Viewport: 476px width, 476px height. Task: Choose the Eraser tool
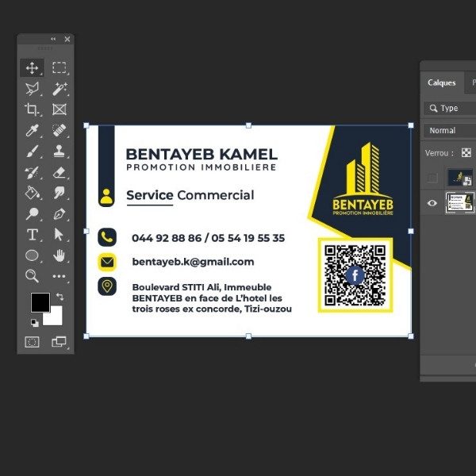pyautogui.click(x=59, y=171)
